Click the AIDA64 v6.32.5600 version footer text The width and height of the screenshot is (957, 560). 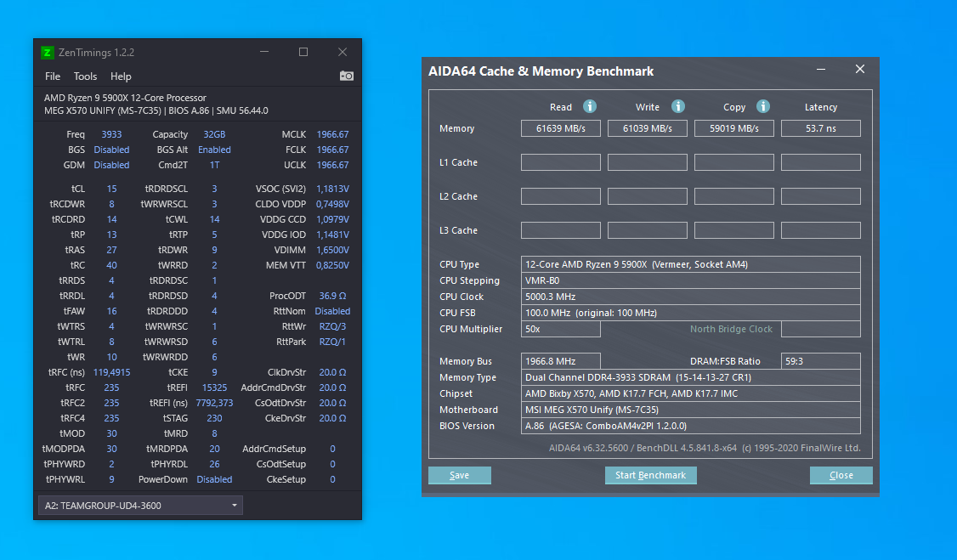click(x=705, y=448)
